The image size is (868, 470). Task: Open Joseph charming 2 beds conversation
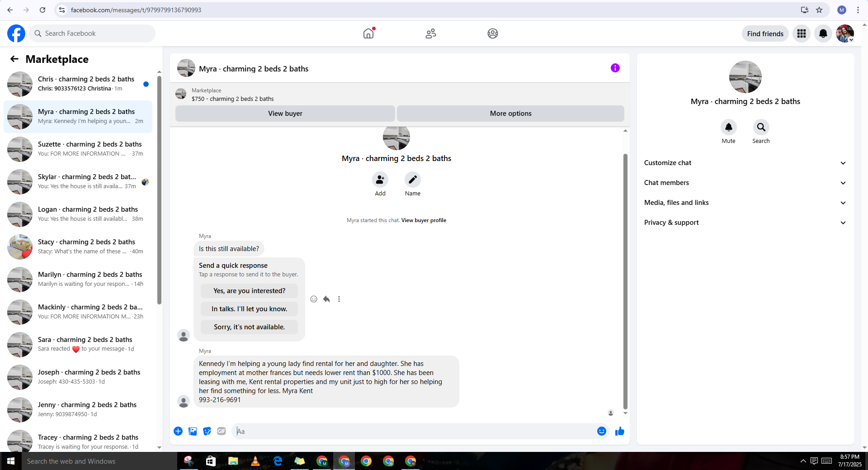(78, 377)
